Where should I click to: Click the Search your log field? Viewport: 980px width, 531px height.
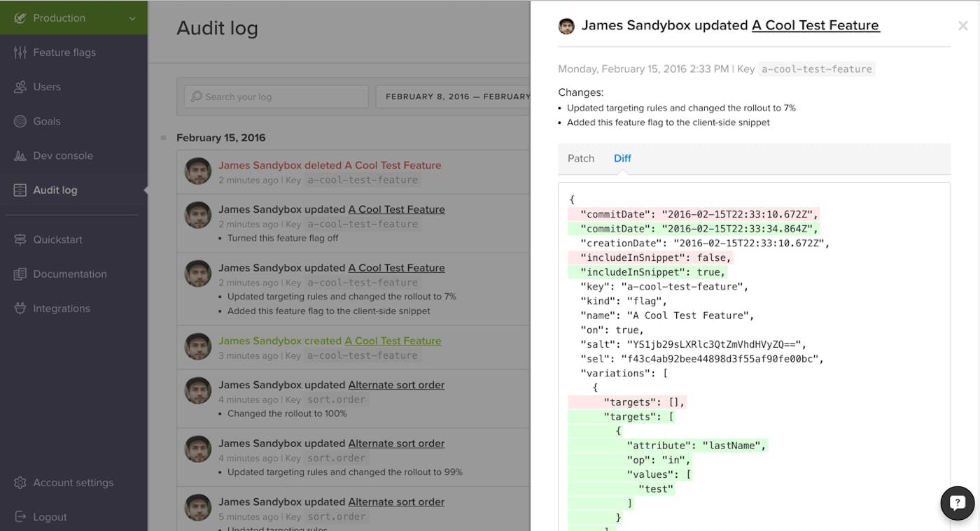(276, 97)
